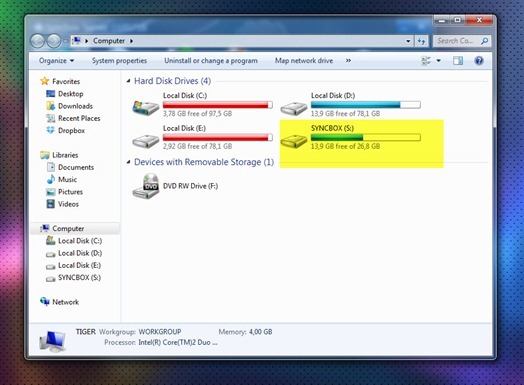
Task: Go back with the Back arrow button
Action: click(37, 41)
